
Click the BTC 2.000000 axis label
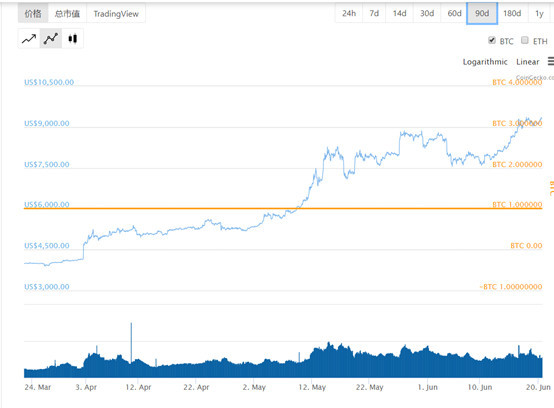pyautogui.click(x=517, y=164)
